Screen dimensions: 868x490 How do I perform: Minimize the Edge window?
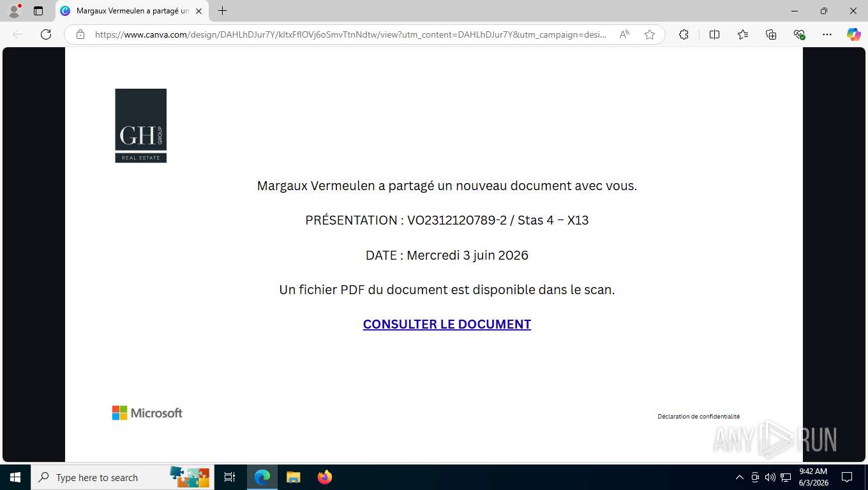pos(795,11)
